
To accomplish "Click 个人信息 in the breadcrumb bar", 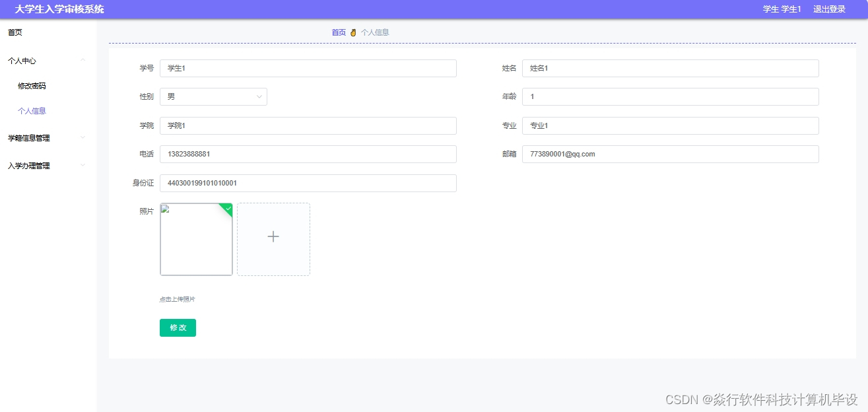I will [375, 31].
